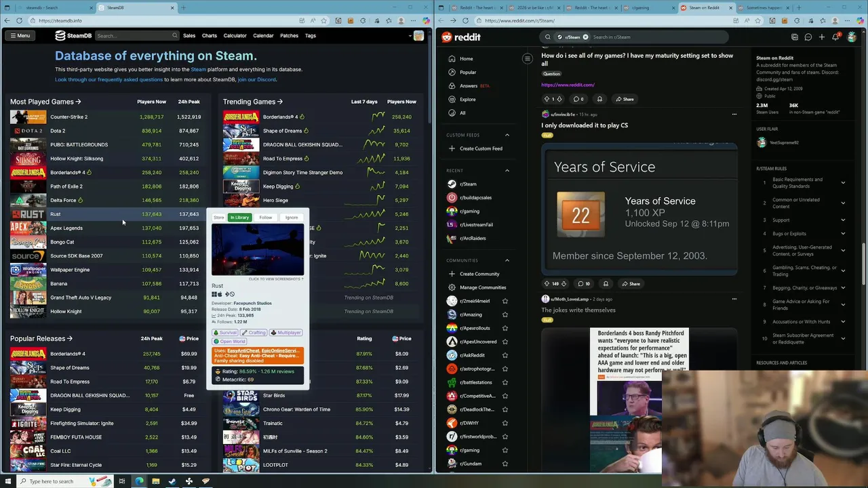Screen dimensions: 868x488
Task: Open the Sales menu item on SteamDB
Action: point(189,35)
